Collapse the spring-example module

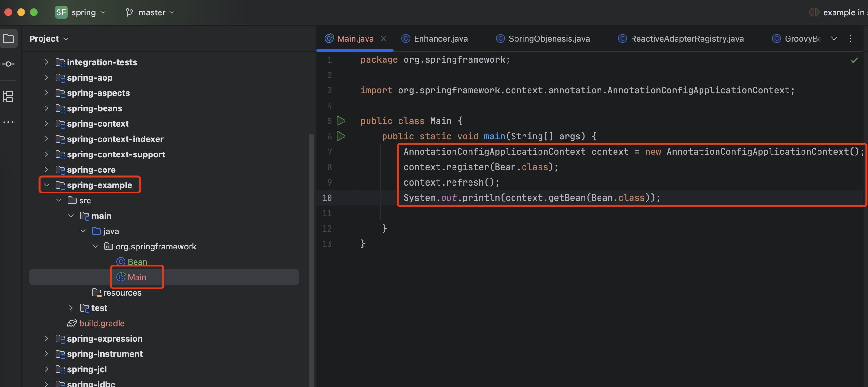(47, 185)
